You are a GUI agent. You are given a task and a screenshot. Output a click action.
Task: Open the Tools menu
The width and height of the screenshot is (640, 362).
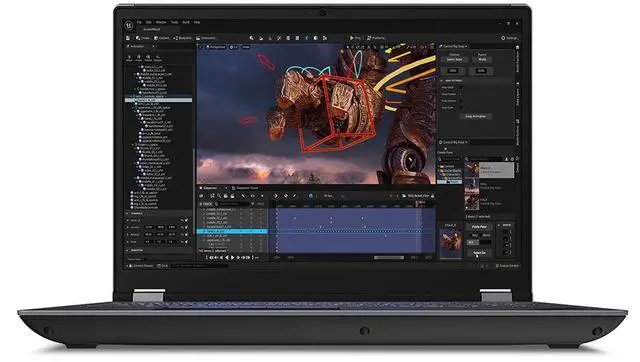coord(174,22)
